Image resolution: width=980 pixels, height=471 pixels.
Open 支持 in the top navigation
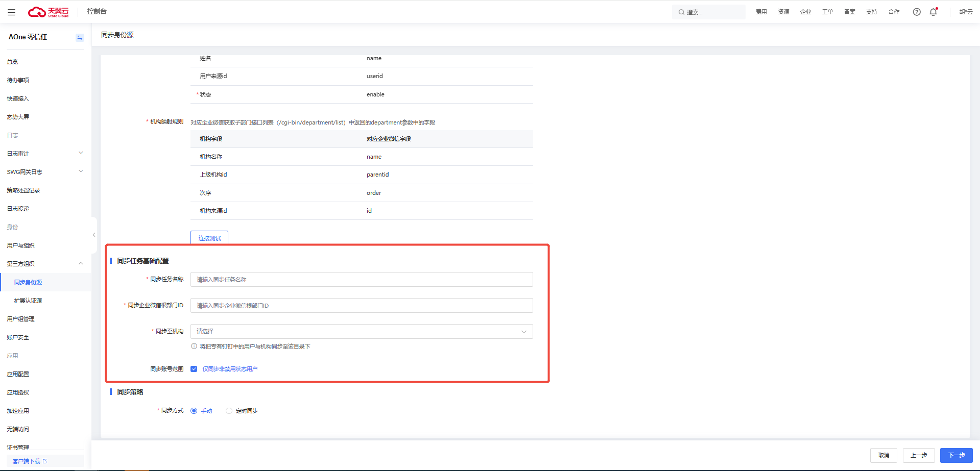click(872, 12)
